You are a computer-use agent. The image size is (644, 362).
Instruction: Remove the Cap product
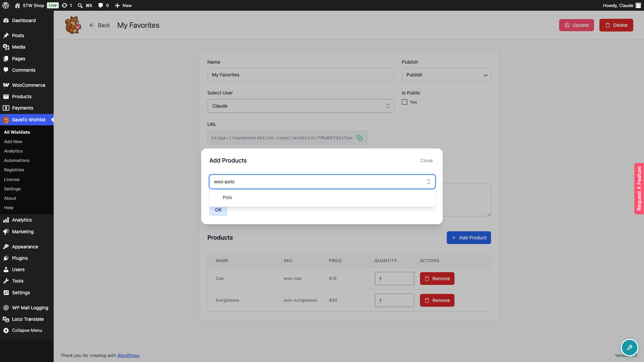pos(437,279)
